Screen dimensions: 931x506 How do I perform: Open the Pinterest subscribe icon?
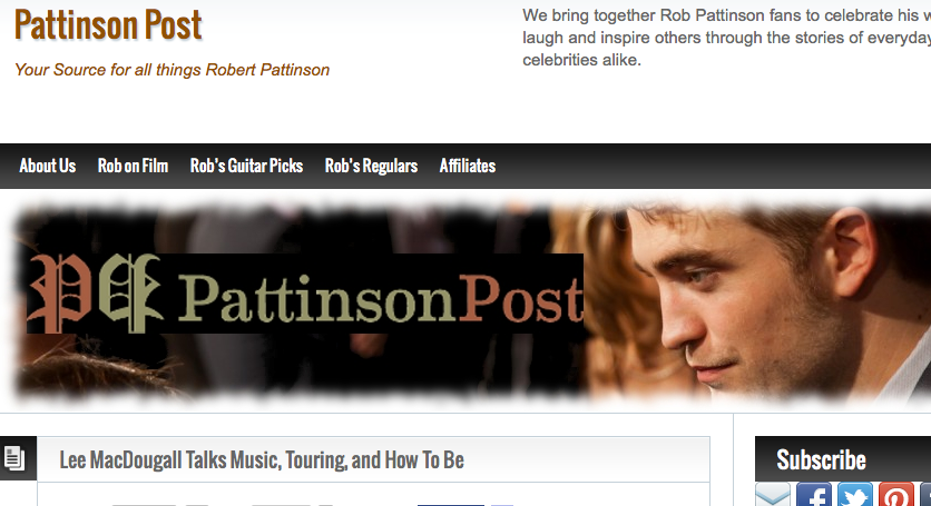coord(896,495)
